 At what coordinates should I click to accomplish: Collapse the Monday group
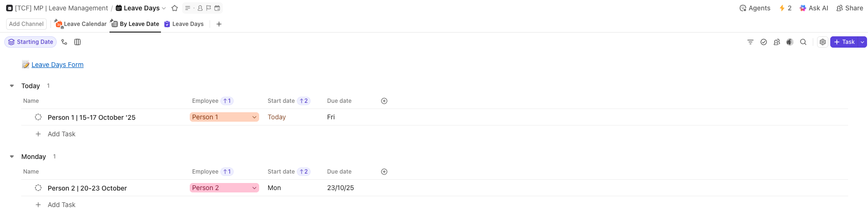tap(12, 157)
